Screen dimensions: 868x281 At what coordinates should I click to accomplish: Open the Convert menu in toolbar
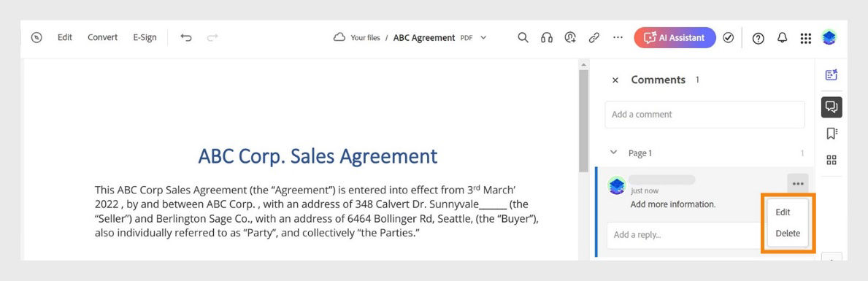[x=102, y=38]
